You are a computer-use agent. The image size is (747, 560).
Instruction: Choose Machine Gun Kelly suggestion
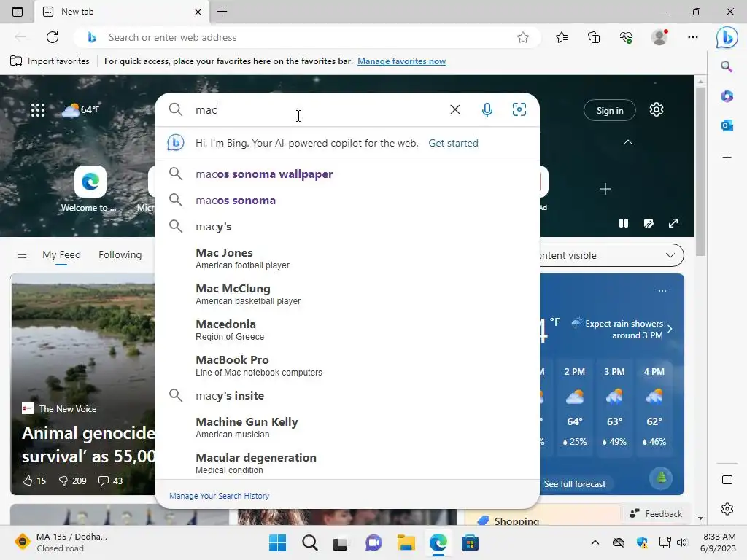[x=347, y=427]
